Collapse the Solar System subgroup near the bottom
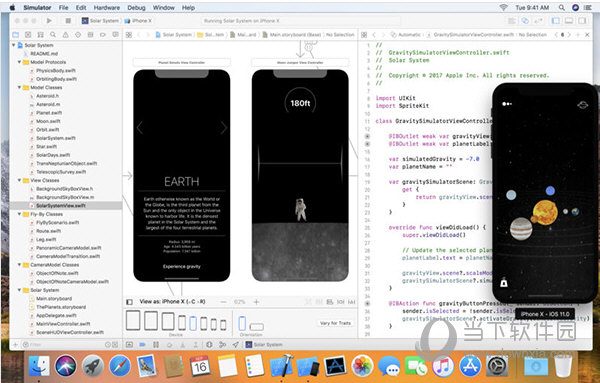This screenshot has height=383, width=600. pyautogui.click(x=20, y=290)
